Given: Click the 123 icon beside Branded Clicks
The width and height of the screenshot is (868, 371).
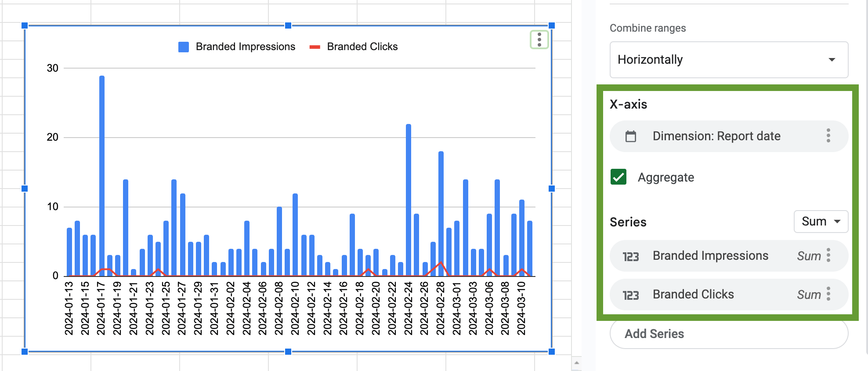Looking at the screenshot, I should point(631,295).
